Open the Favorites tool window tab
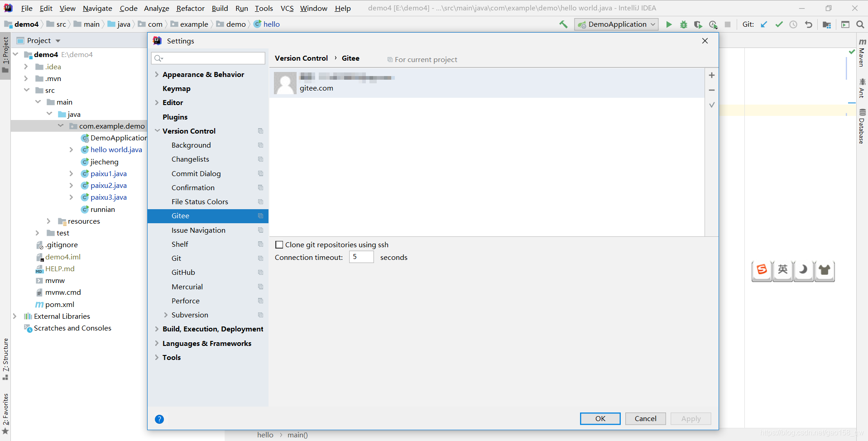 pos(5,413)
